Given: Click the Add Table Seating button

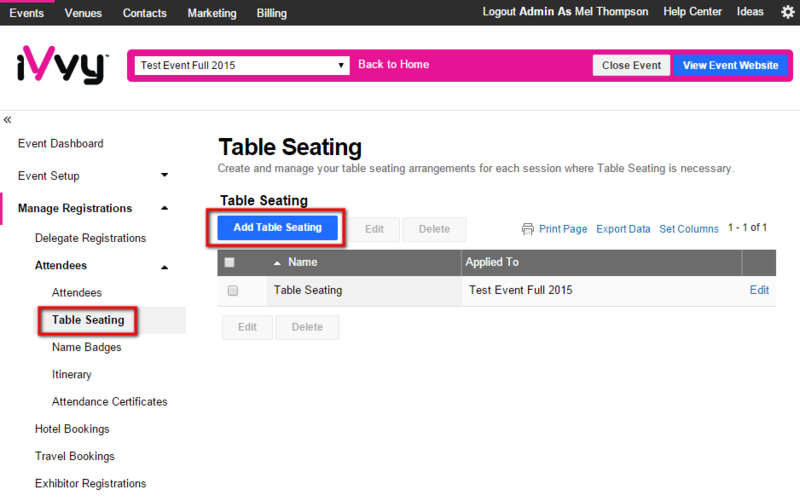Looking at the screenshot, I should click(x=278, y=228).
